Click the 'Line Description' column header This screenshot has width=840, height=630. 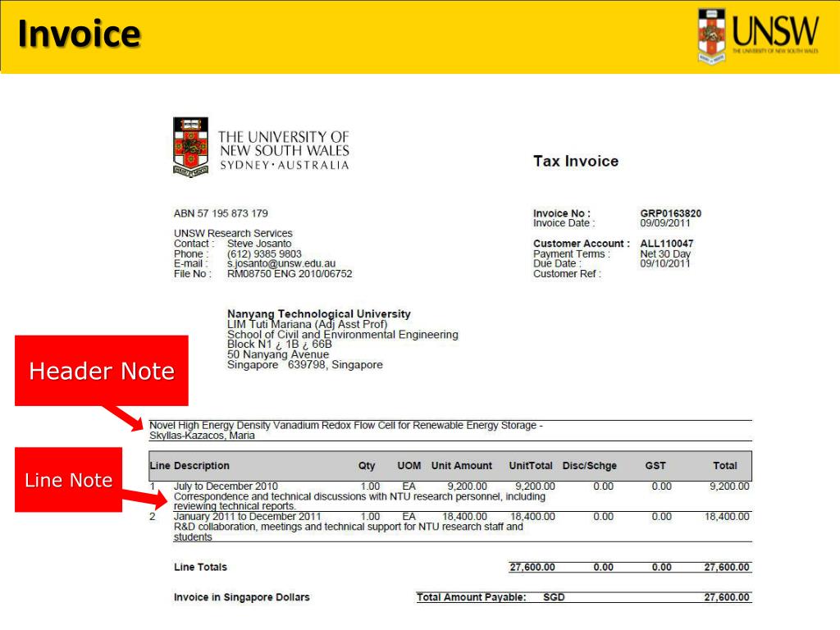coord(189,466)
